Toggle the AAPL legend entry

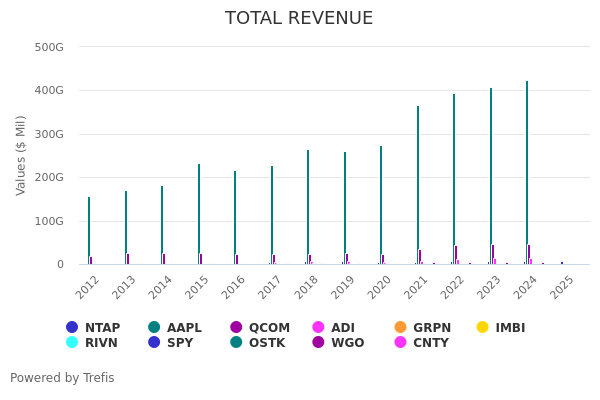click(175, 328)
